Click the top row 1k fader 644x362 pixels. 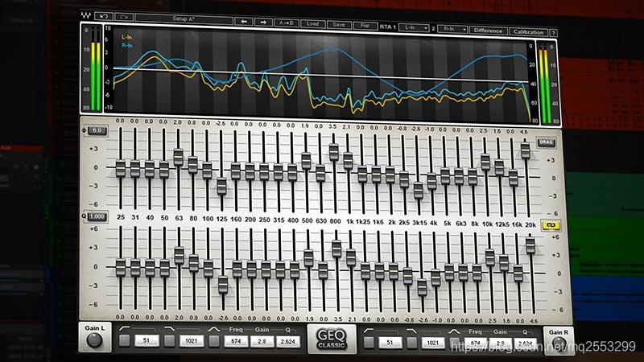click(x=348, y=161)
